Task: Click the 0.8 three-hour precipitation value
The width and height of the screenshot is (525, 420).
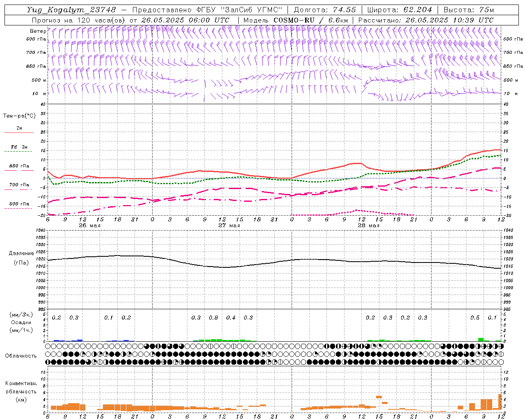Action: [214, 318]
